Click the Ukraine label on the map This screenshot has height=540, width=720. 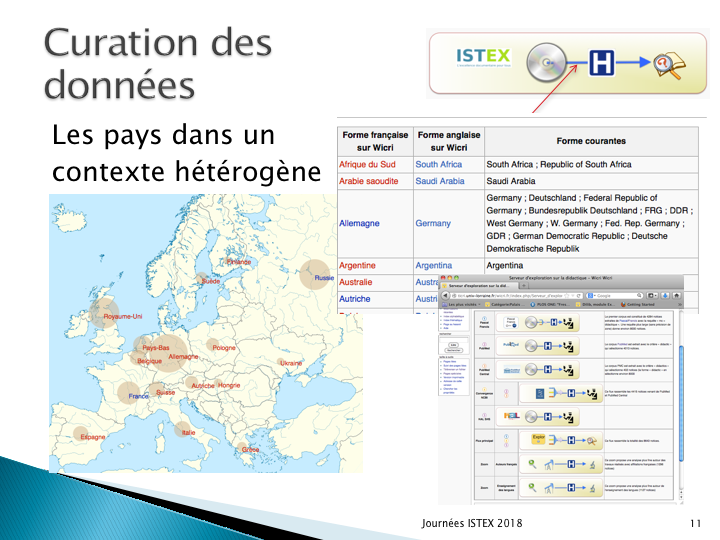[x=291, y=363]
